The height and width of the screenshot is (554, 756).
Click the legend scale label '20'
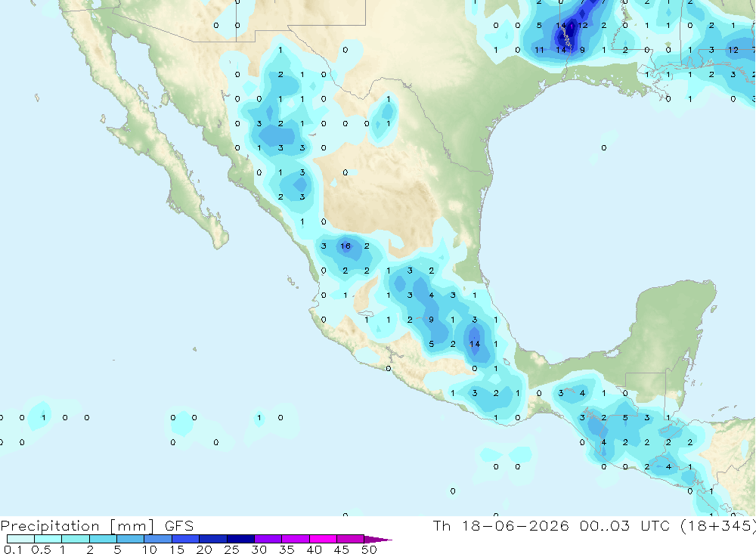pos(204,549)
